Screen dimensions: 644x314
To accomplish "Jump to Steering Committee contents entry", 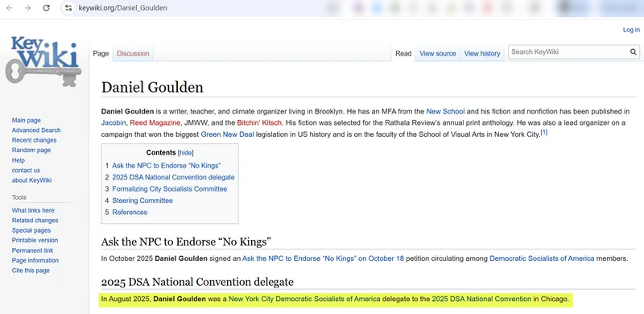I will pyautogui.click(x=142, y=200).
